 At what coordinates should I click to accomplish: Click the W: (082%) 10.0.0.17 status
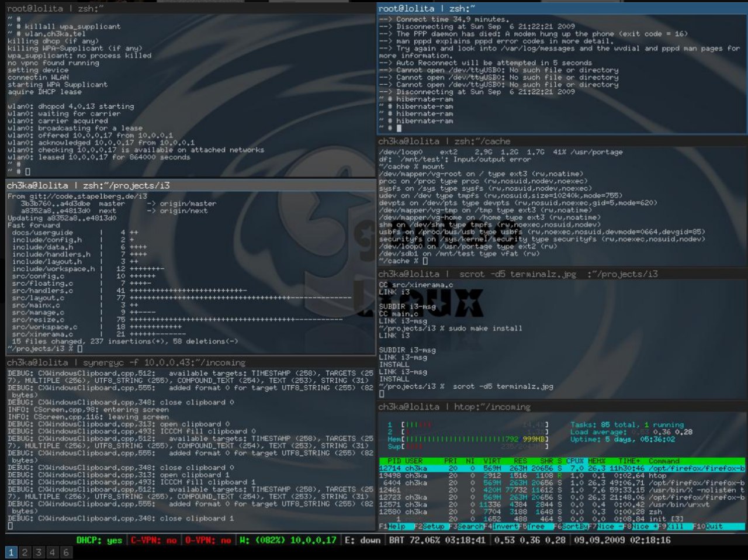[x=288, y=540]
